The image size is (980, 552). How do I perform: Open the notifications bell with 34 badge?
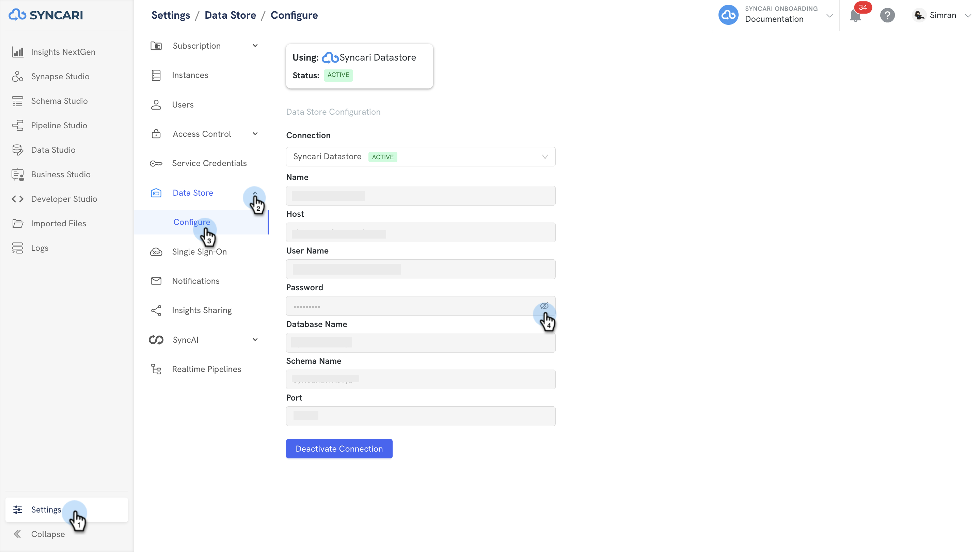tap(855, 15)
